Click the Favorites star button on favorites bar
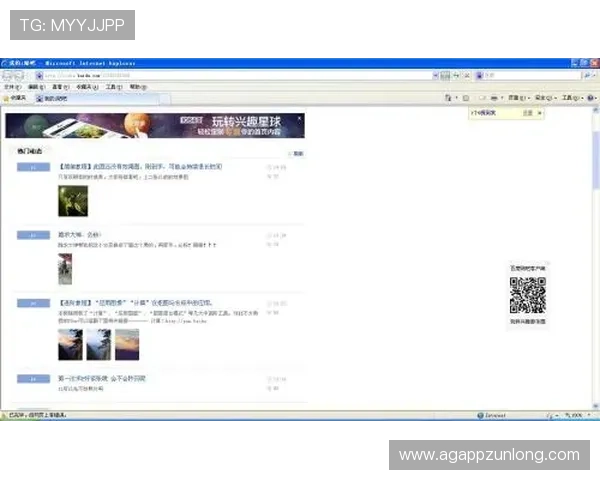The height and width of the screenshot is (480, 600). pos(15,98)
